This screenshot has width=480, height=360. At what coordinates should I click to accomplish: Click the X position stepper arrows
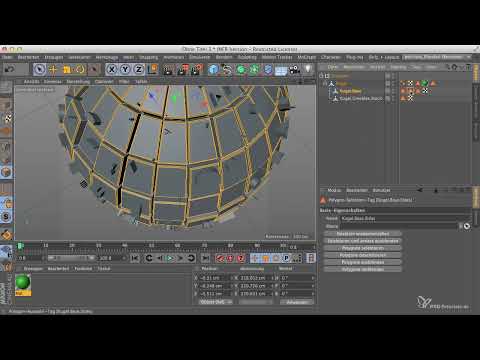pyautogui.click(x=231, y=278)
